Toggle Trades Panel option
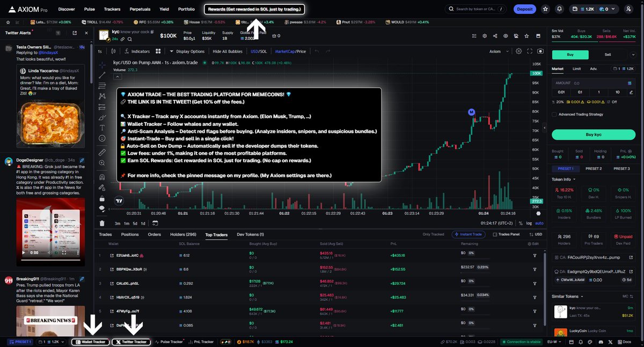This screenshot has width=644, height=347. pyautogui.click(x=507, y=234)
